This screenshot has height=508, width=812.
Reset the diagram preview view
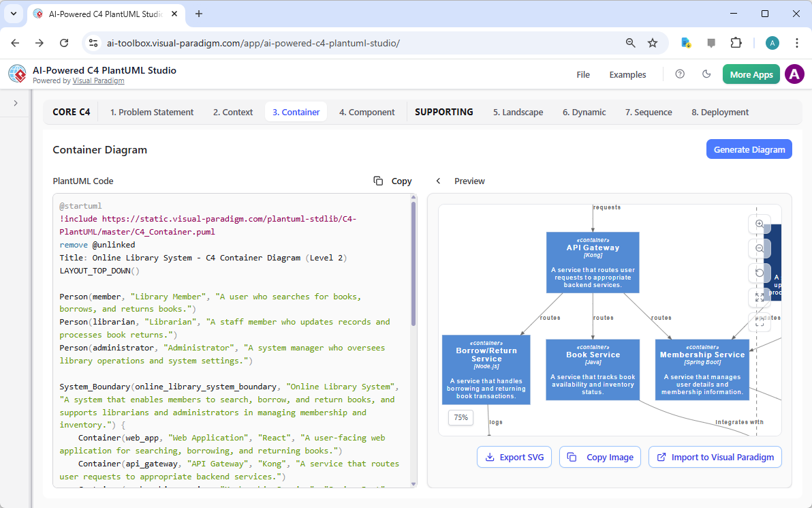(x=759, y=273)
